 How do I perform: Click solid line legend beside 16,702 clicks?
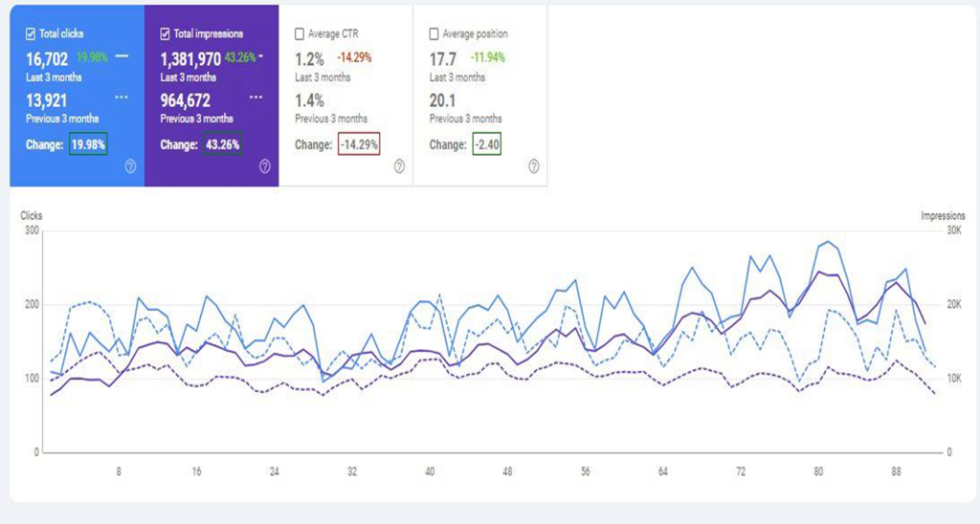point(122,56)
